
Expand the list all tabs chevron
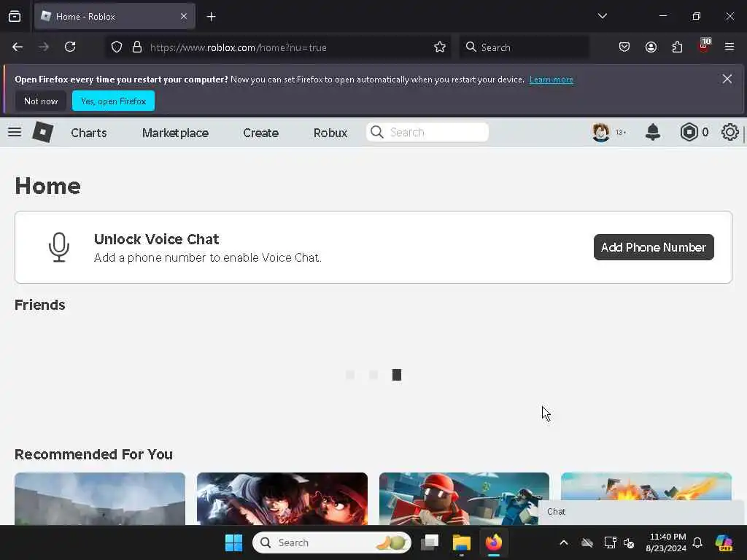[x=602, y=16]
